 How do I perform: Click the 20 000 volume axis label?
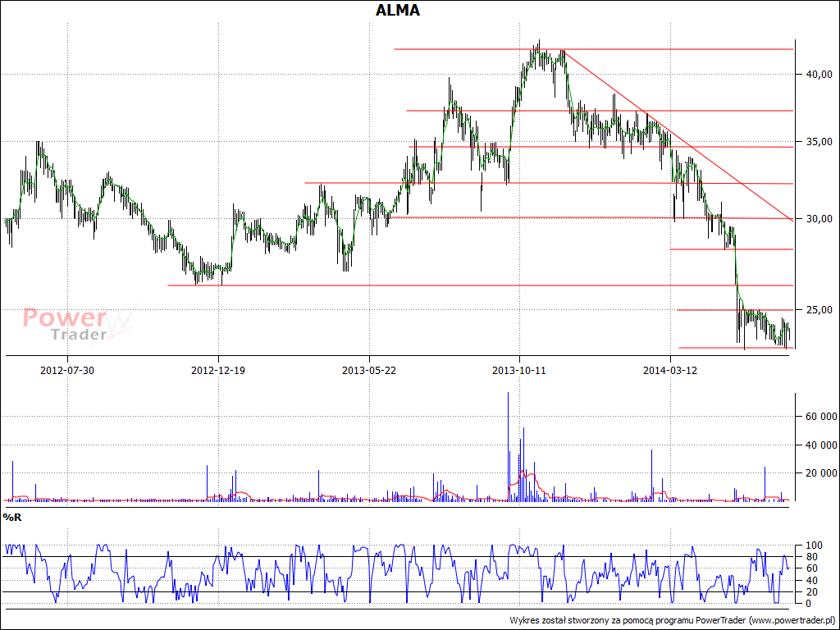pos(819,473)
